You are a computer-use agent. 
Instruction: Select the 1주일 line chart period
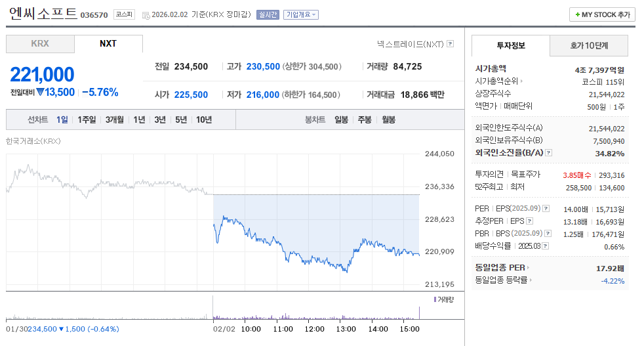point(87,119)
